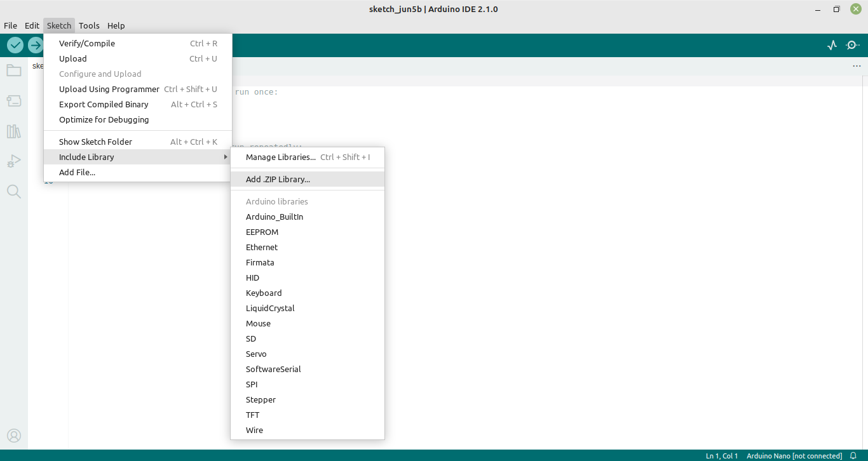Include the Stepper library
868x461 pixels.
308,399
